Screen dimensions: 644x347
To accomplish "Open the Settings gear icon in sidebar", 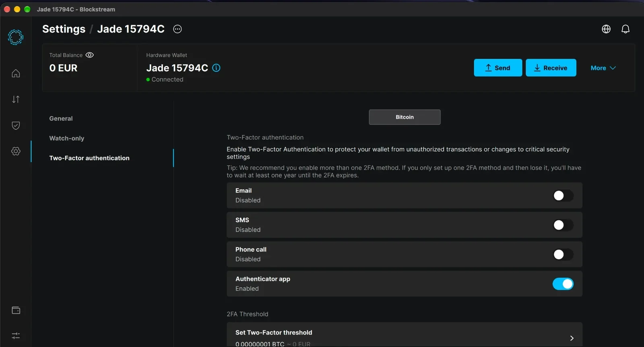I will (x=16, y=151).
